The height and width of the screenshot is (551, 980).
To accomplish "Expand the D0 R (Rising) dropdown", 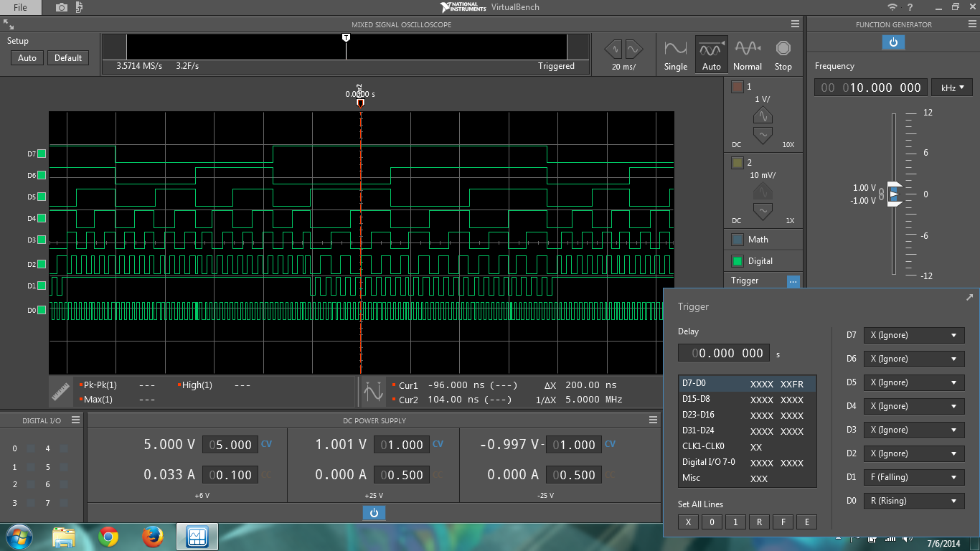I will [914, 501].
